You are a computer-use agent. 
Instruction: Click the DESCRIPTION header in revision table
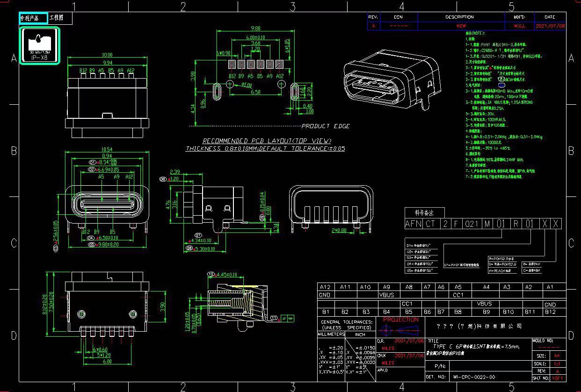(x=459, y=17)
